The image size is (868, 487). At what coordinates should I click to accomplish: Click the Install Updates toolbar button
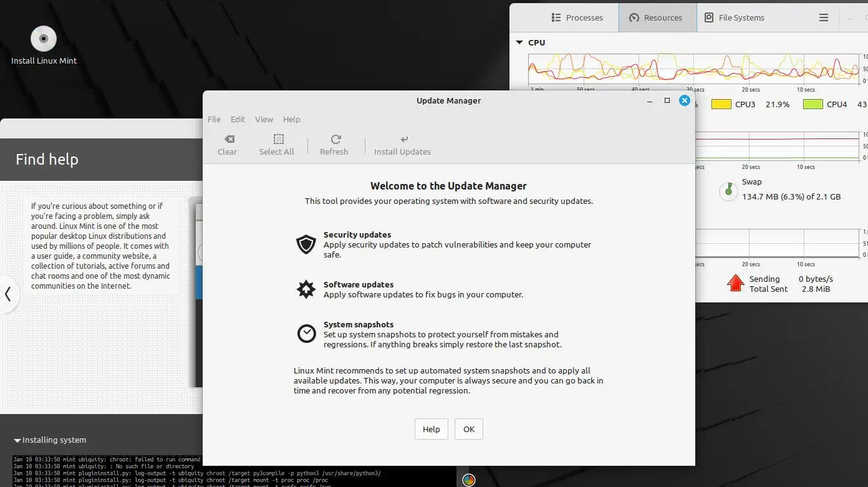tap(402, 145)
